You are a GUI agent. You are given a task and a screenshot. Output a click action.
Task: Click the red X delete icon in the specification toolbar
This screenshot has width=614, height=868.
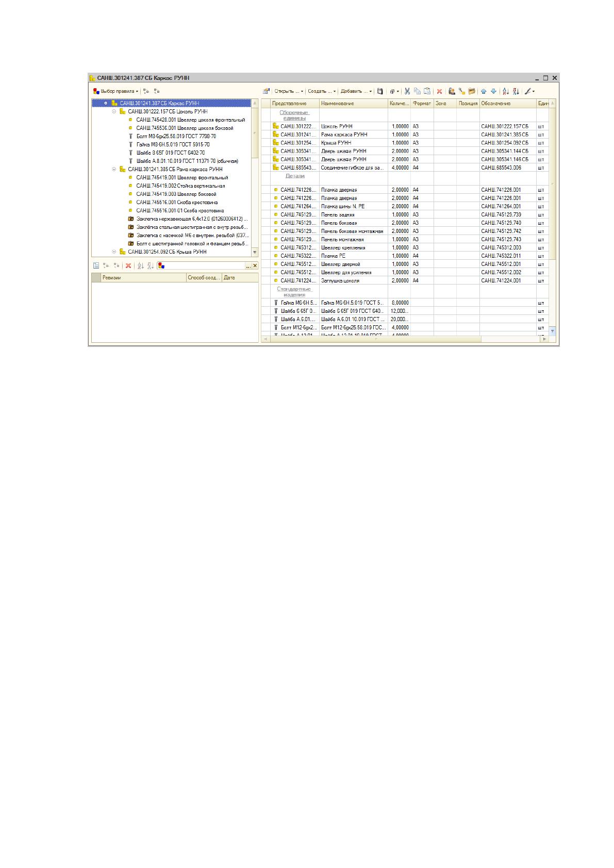click(x=439, y=91)
